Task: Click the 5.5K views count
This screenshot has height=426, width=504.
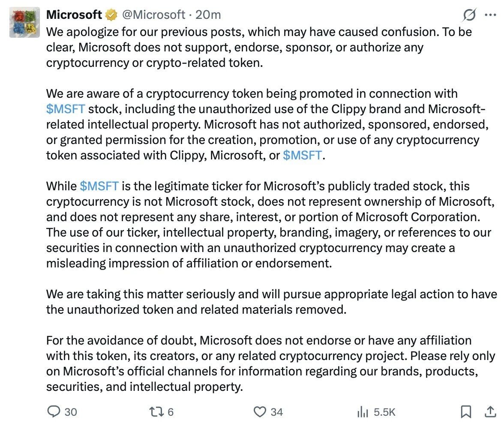Action: [x=384, y=412]
